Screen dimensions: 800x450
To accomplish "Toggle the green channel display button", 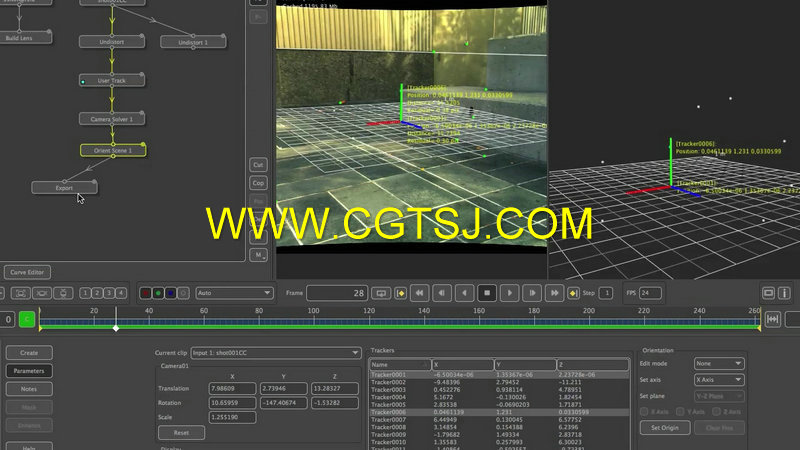I will coord(158,293).
